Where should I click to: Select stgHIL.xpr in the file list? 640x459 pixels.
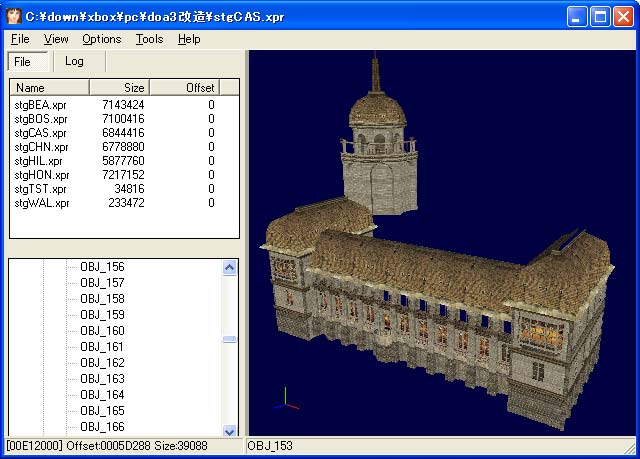[x=38, y=161]
